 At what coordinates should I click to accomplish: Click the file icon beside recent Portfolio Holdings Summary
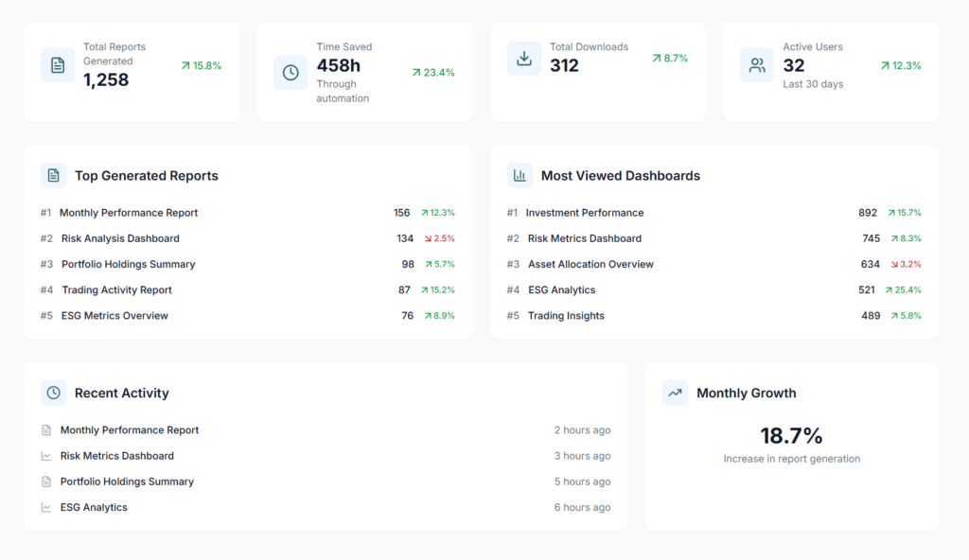pos(46,481)
